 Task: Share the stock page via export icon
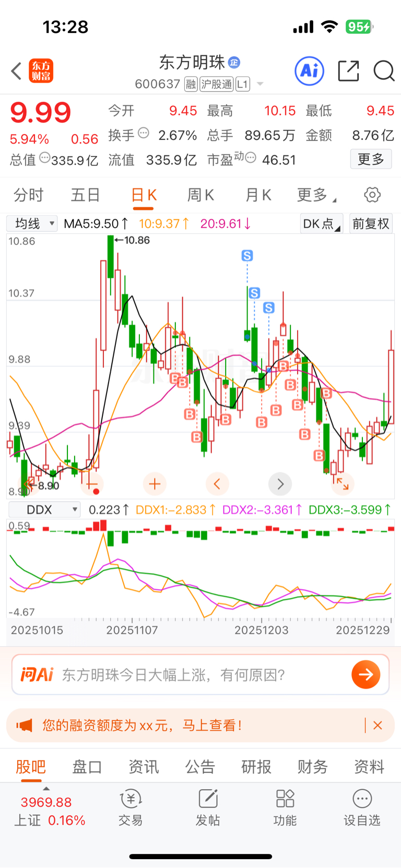[x=348, y=70]
